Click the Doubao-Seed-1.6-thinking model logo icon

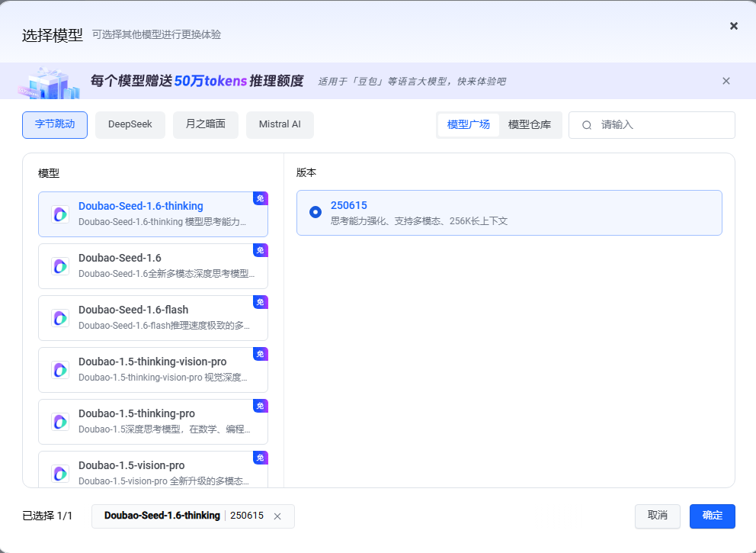click(60, 214)
